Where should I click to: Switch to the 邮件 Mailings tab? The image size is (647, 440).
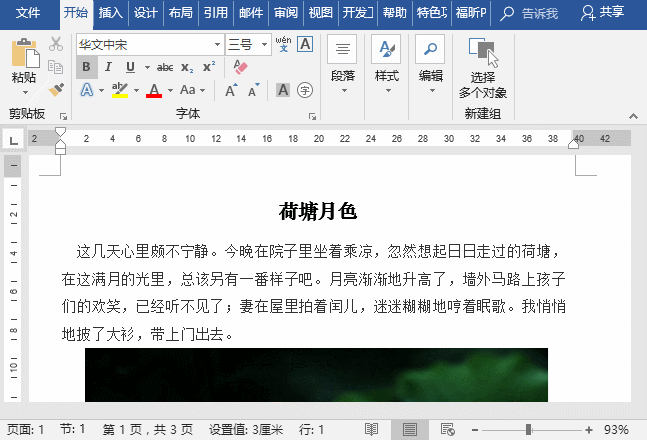tap(251, 13)
